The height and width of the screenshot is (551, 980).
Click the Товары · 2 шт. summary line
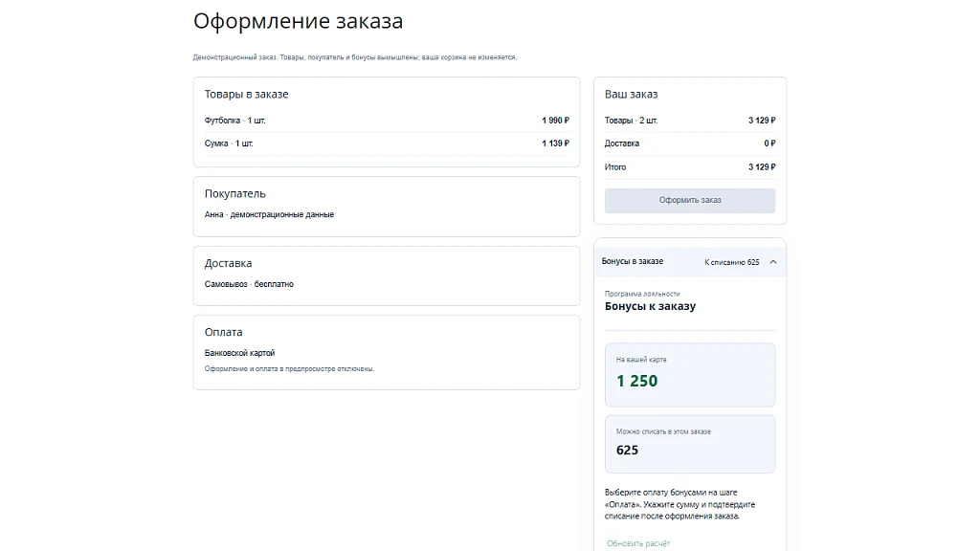[689, 121]
